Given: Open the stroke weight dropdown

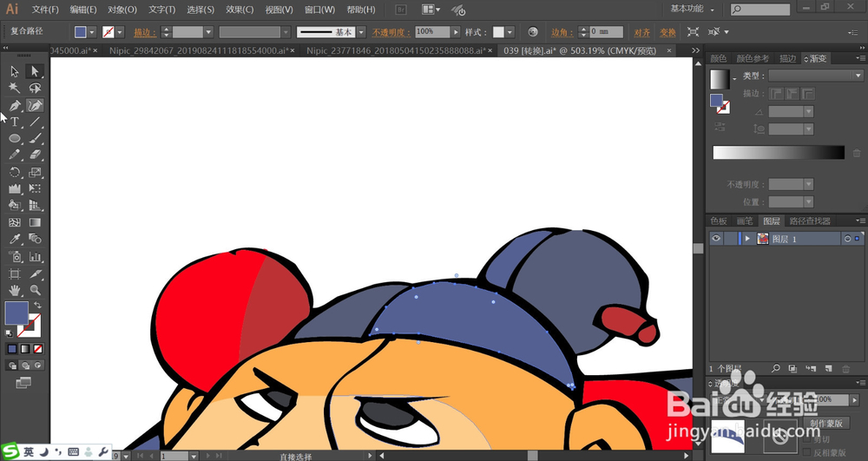Looking at the screenshot, I should coord(208,32).
